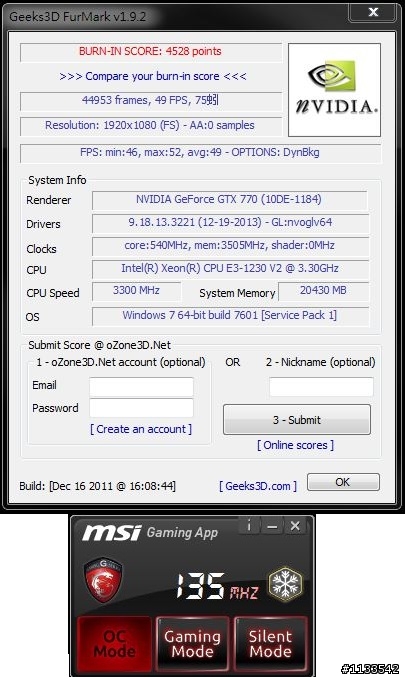This screenshot has height=677, width=405.
Task: Click the OK button
Action: [343, 482]
